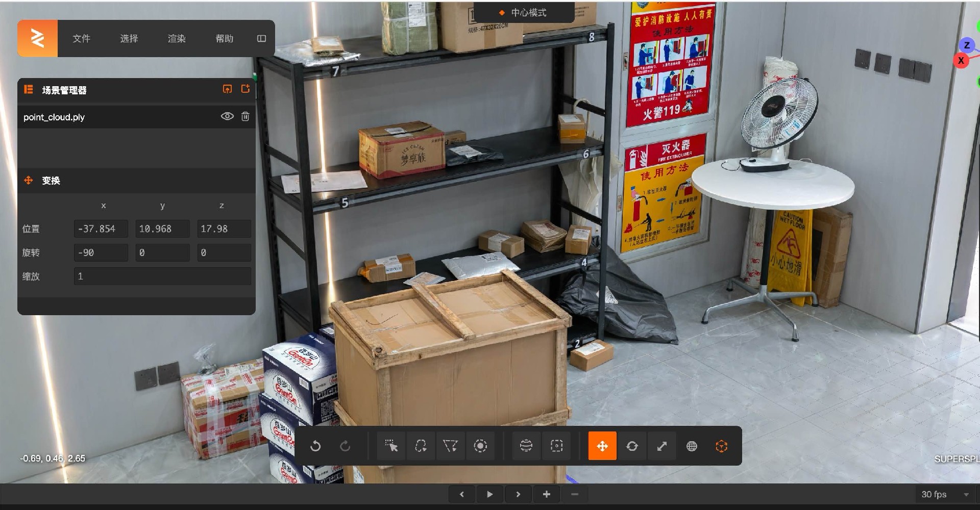This screenshot has width=980, height=510.
Task: Activate the translate move tool
Action: coord(602,446)
